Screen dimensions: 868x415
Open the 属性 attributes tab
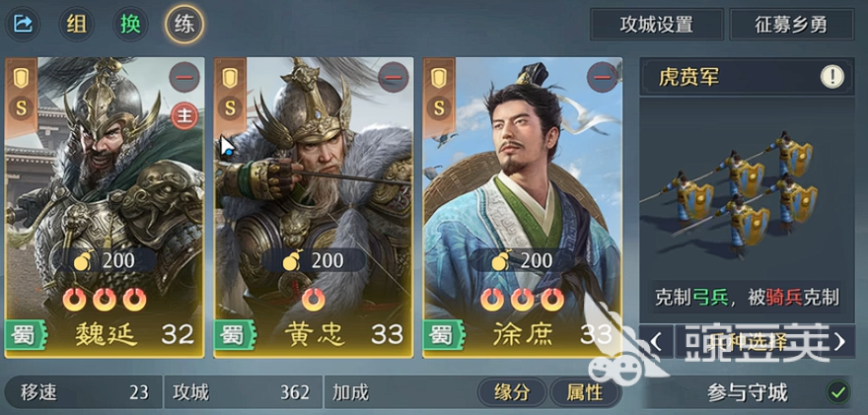pyautogui.click(x=585, y=393)
